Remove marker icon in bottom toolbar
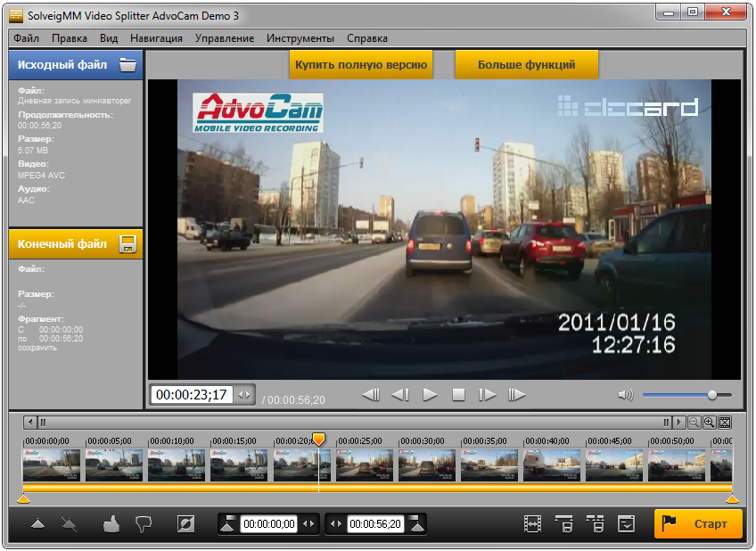The height and width of the screenshot is (551, 756). point(70,523)
